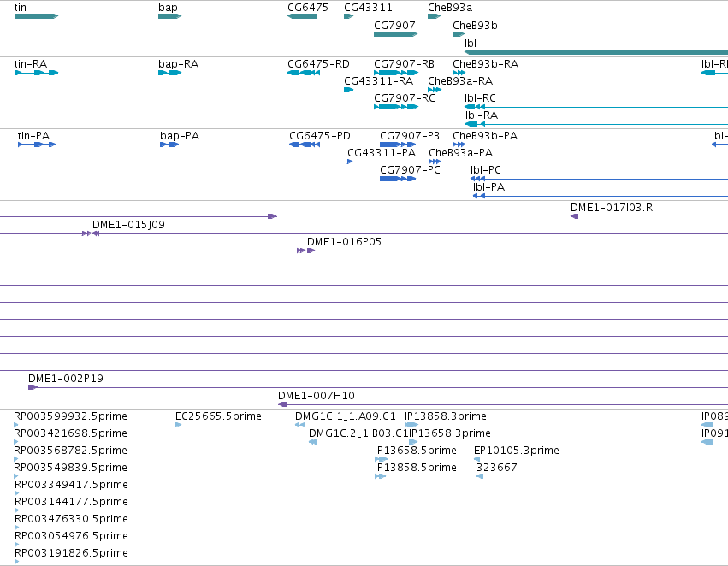Click the RP003191826.5prime EST arrow
Image resolution: width=728 pixels, height=566 pixels.
click(x=17, y=562)
